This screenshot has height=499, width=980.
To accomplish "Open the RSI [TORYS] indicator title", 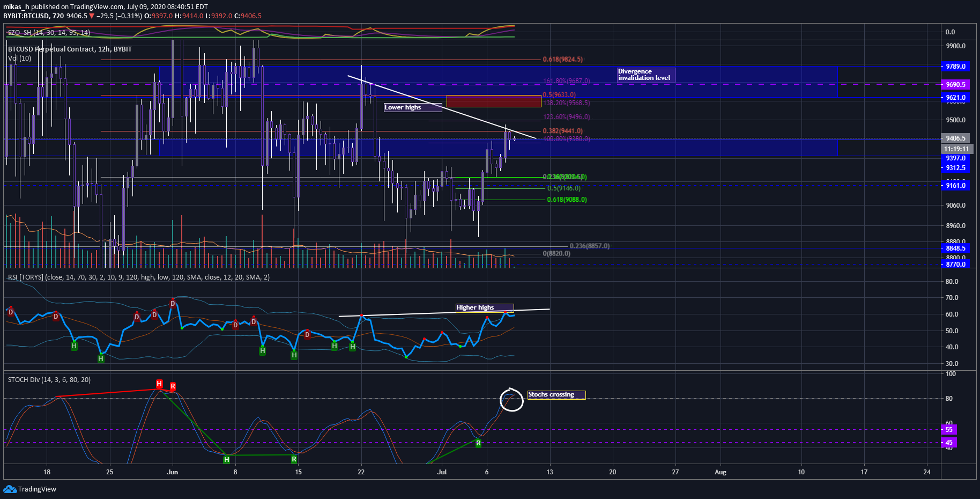I will pos(139,277).
